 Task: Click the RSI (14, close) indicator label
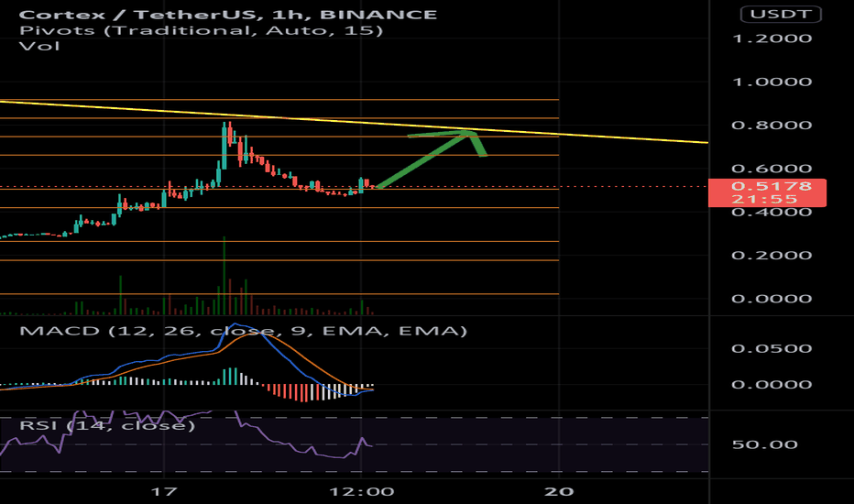106,425
